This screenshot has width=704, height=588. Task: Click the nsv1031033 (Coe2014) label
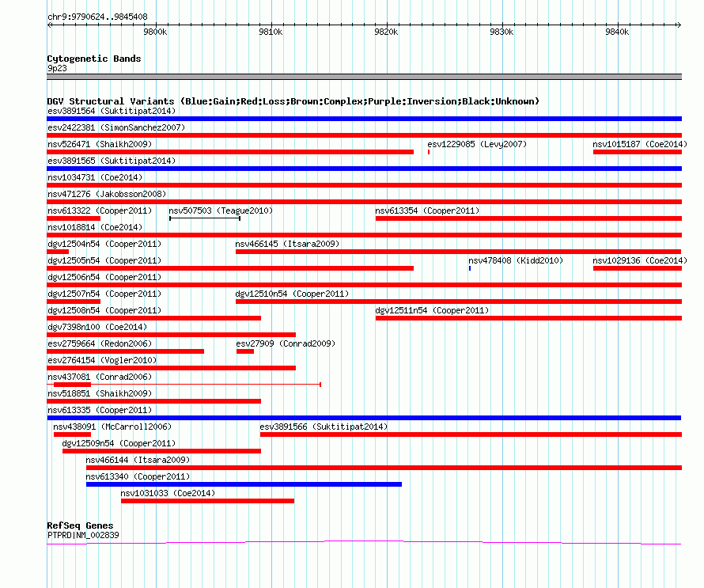168,493
